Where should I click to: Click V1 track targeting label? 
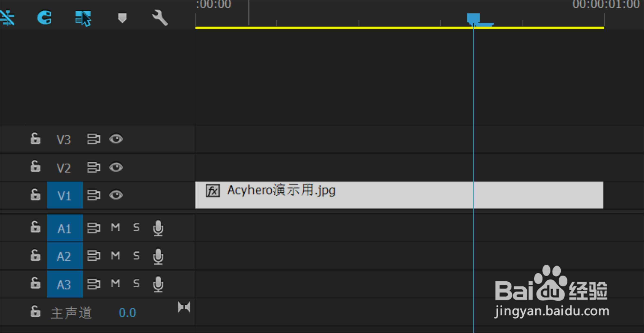[x=65, y=195]
